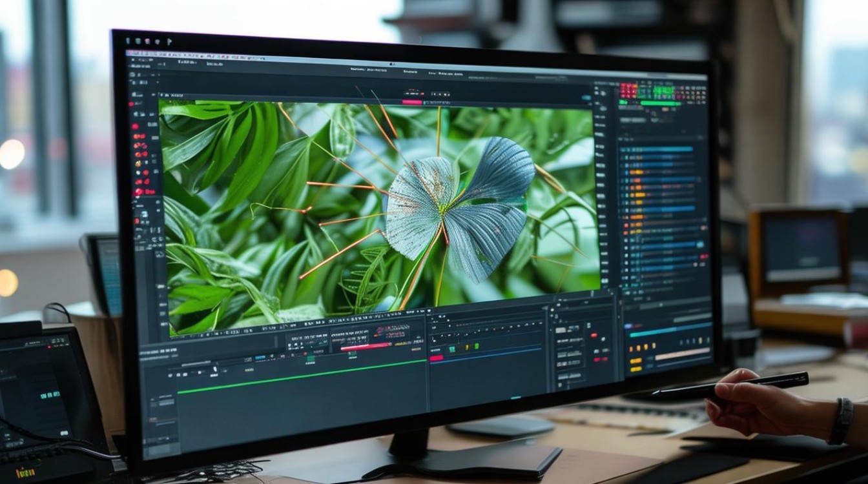Click the red grid icons atop the right panel
The image size is (868, 484).
[628, 90]
